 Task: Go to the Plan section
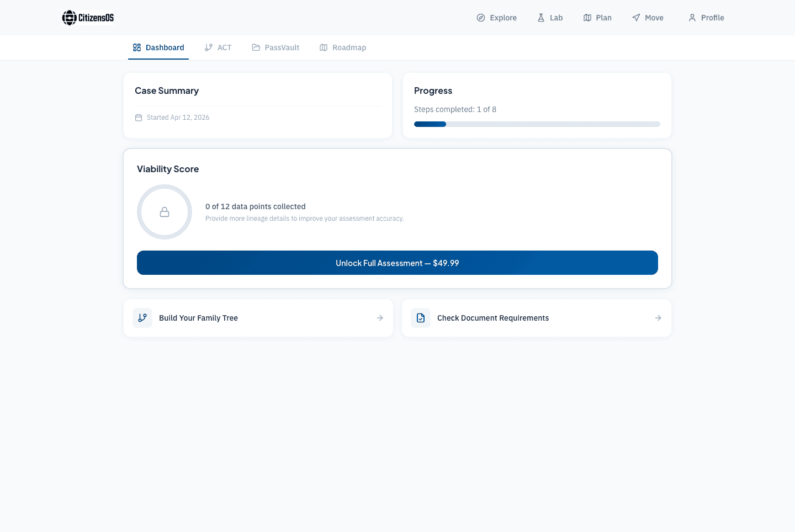pyautogui.click(x=597, y=18)
